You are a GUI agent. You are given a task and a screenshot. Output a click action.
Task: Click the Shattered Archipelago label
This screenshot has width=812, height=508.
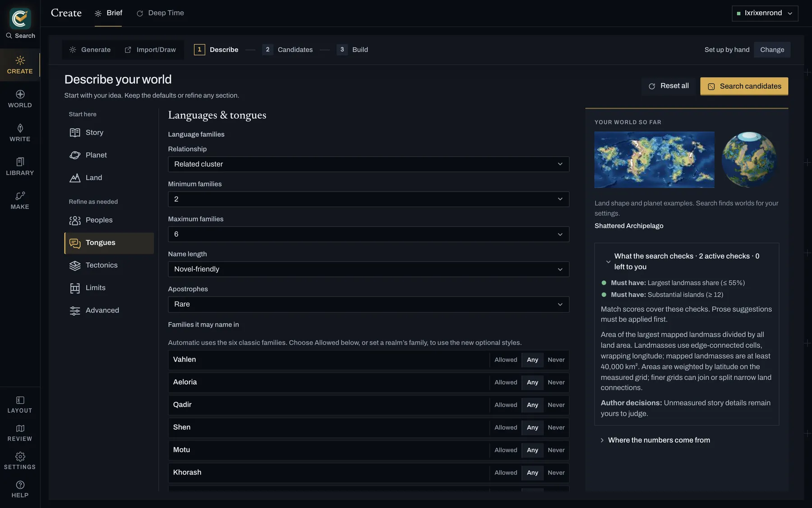point(629,226)
